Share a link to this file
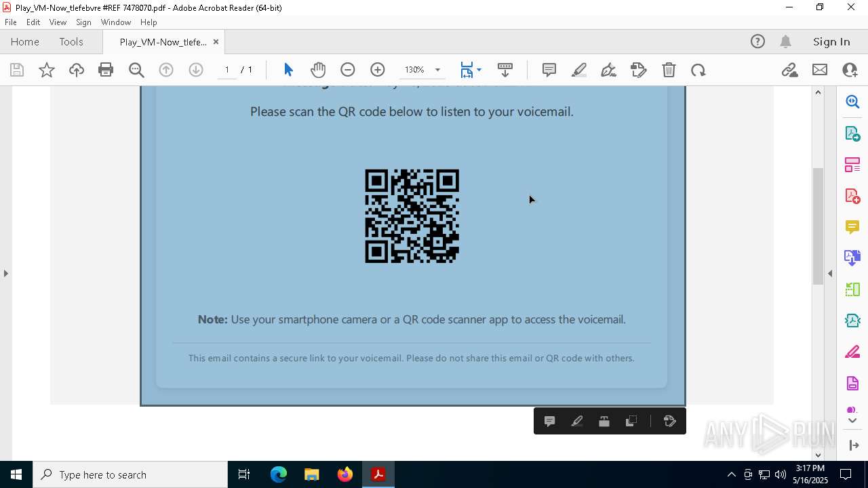Viewport: 868px width, 488px height. tap(790, 70)
